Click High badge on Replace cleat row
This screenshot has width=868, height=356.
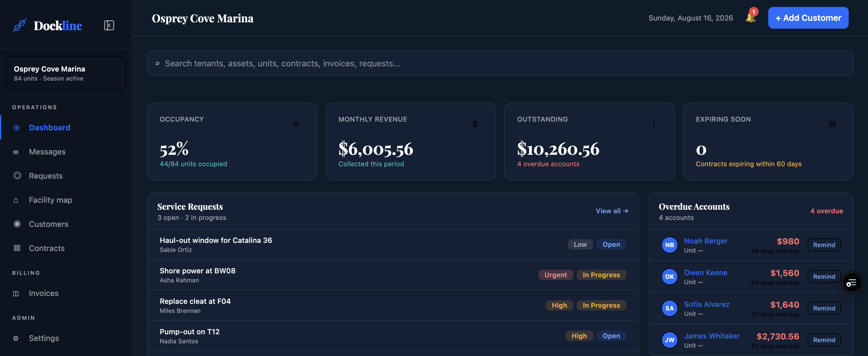pyautogui.click(x=559, y=305)
